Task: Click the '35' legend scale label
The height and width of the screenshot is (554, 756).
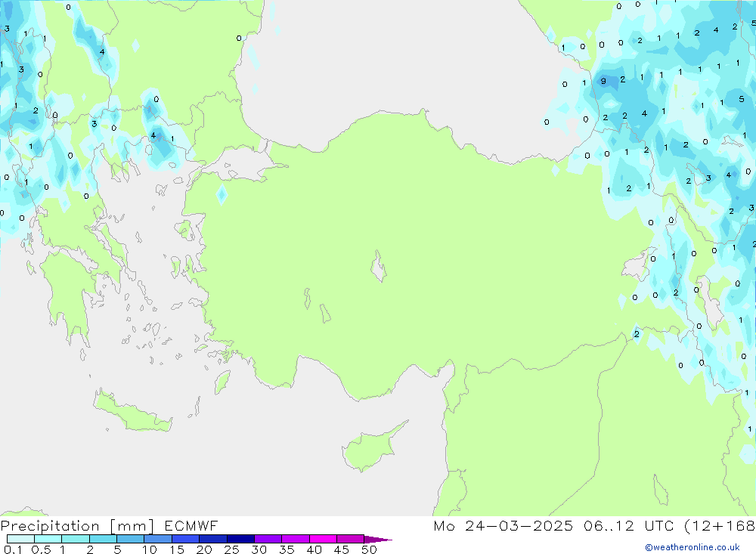Action: [287, 549]
